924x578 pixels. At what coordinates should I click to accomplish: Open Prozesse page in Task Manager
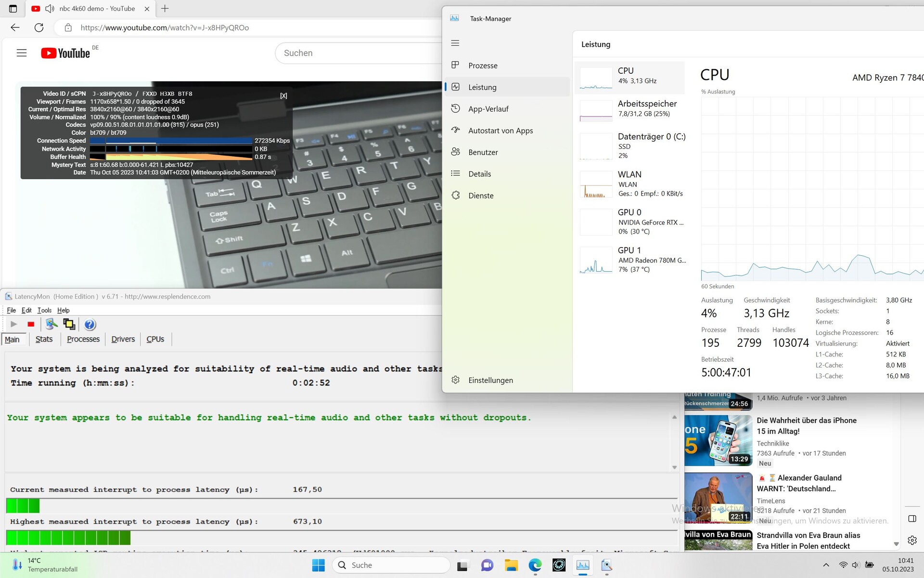pyautogui.click(x=507, y=66)
